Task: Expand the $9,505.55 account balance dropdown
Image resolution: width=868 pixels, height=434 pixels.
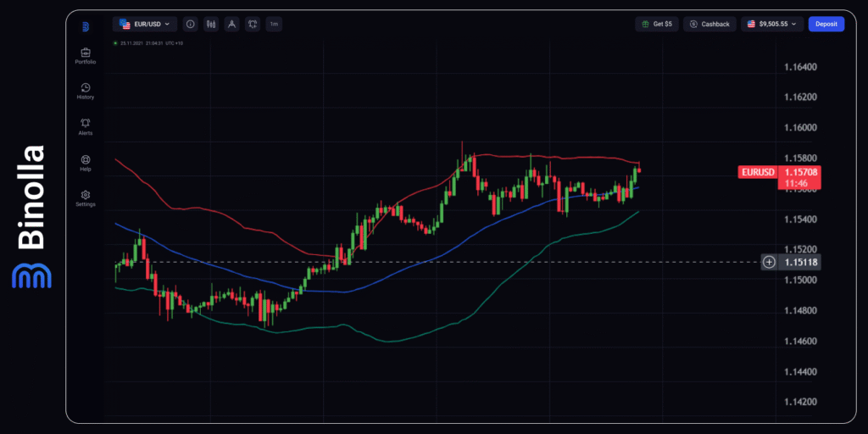Action: [x=772, y=25]
